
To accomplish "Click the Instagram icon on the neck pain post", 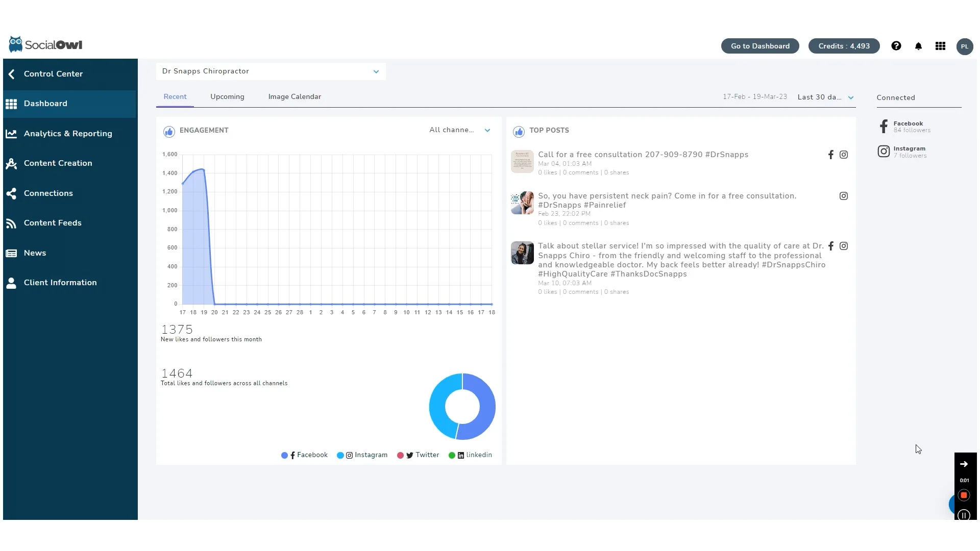I will point(843,196).
